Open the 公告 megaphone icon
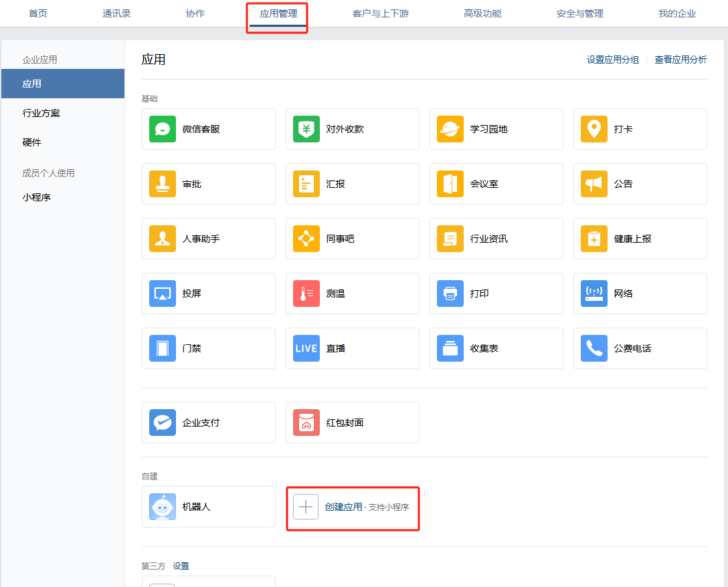 pos(594,184)
